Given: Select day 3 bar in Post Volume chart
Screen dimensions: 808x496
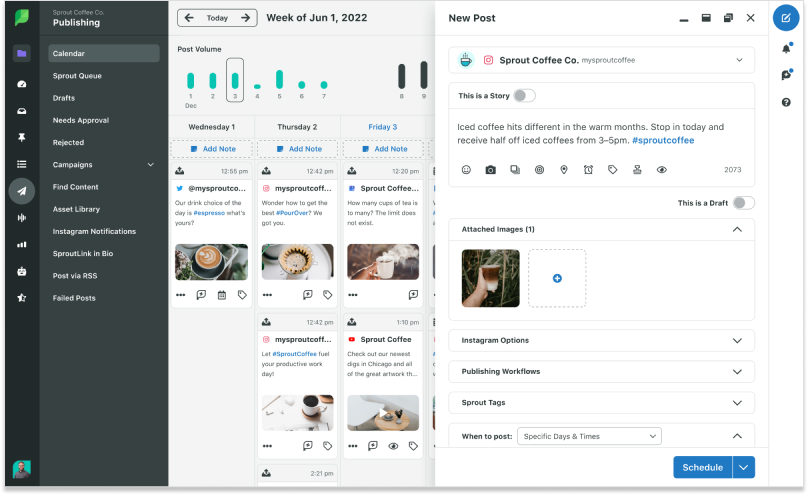Looking at the screenshot, I should (235, 80).
